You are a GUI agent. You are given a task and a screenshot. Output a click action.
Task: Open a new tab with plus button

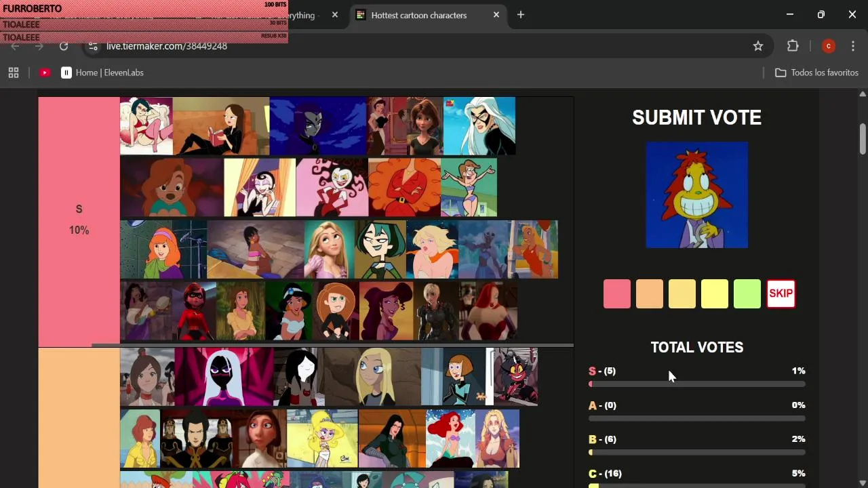(521, 15)
